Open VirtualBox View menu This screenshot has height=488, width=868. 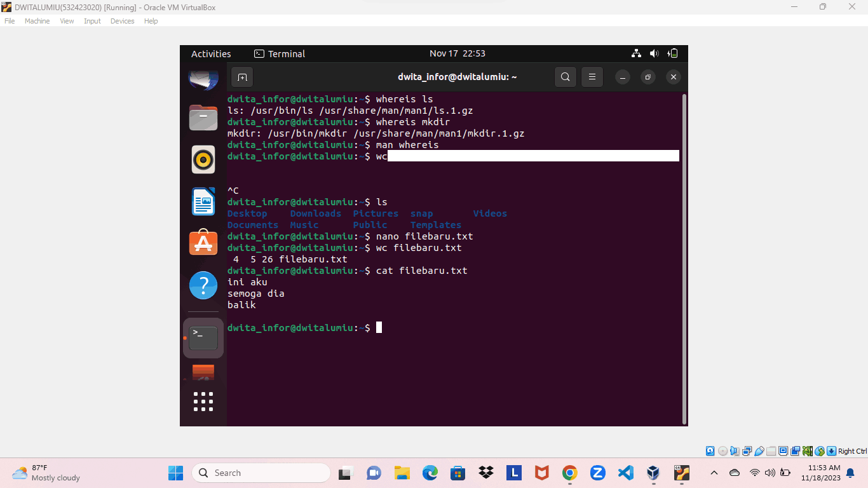(x=67, y=21)
